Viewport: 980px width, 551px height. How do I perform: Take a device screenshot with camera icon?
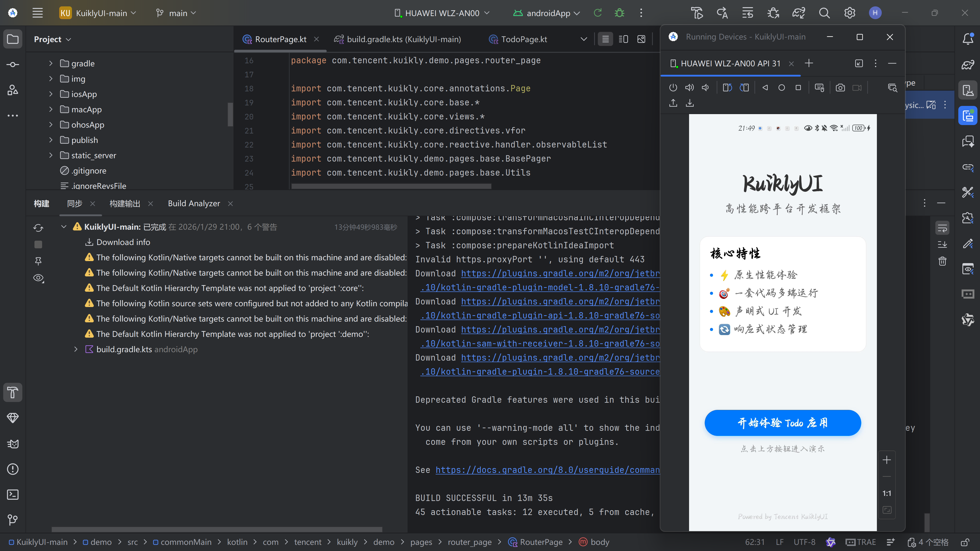pyautogui.click(x=840, y=88)
